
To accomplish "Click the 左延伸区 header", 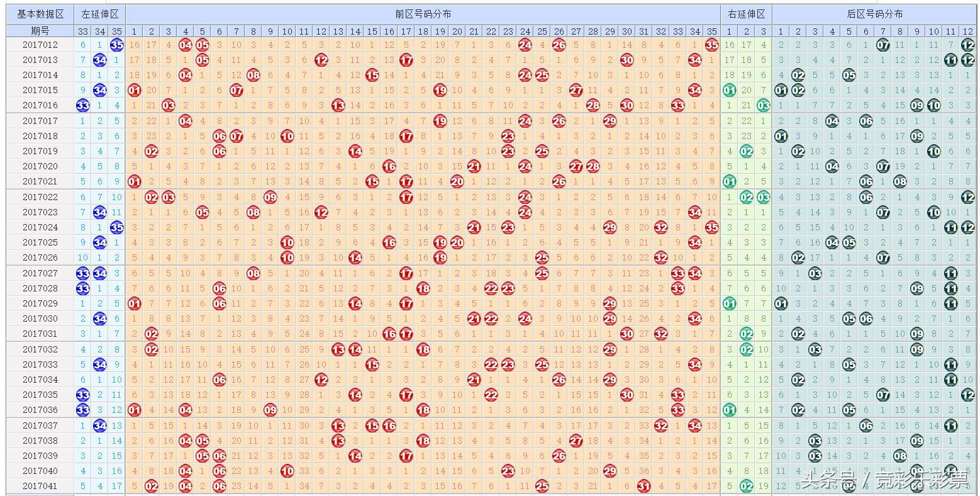I will pyautogui.click(x=99, y=14).
